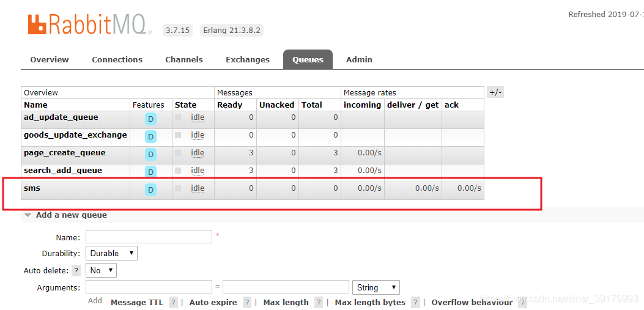Open the goods_update_exchange queue
Viewport: 644px width, 310px height.
(x=75, y=135)
